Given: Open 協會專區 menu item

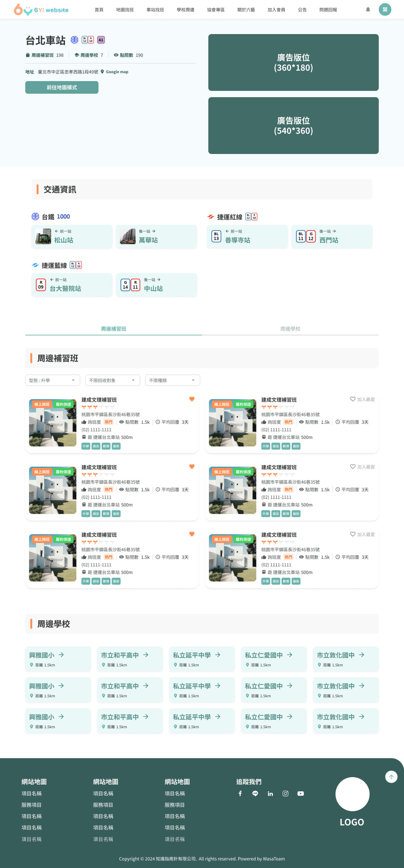Looking at the screenshot, I should tap(216, 10).
